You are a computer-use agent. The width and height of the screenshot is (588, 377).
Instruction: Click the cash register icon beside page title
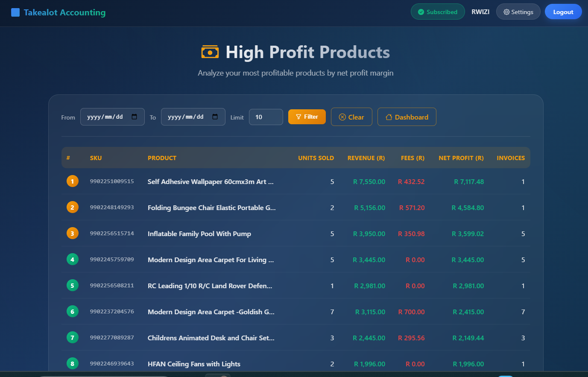(x=210, y=51)
